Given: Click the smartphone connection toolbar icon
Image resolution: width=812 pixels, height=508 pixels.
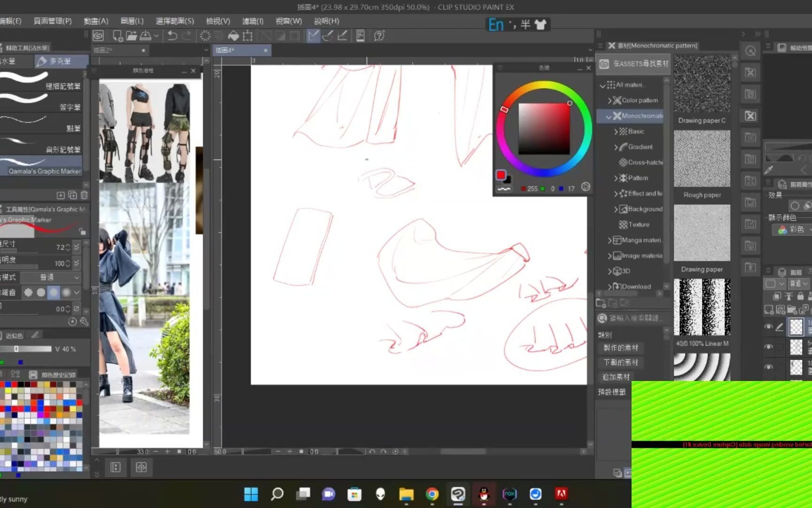Looking at the screenshot, I should (360, 36).
